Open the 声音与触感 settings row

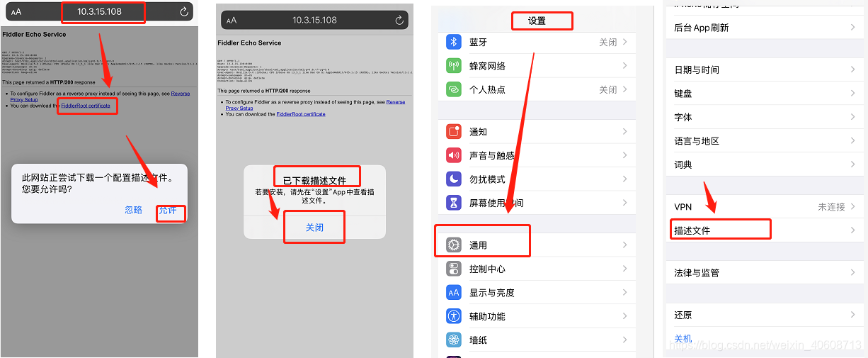(536, 155)
